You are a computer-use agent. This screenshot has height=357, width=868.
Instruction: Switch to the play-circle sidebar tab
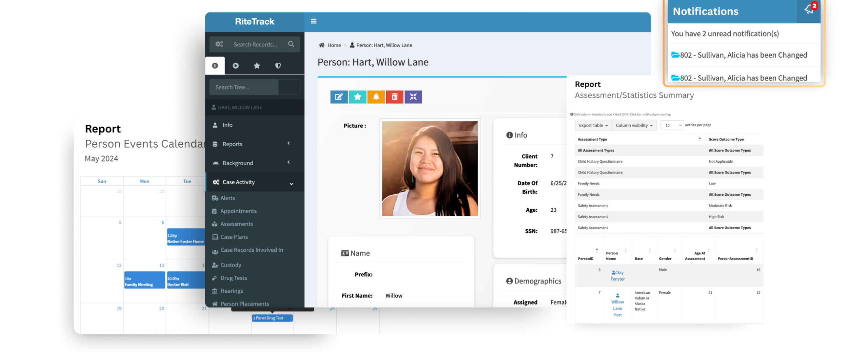click(235, 65)
